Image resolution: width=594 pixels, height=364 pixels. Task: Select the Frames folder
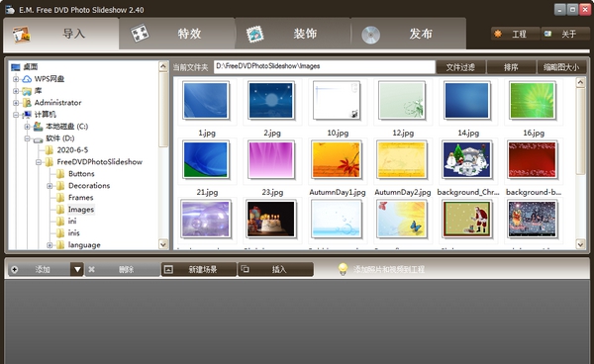[81, 198]
